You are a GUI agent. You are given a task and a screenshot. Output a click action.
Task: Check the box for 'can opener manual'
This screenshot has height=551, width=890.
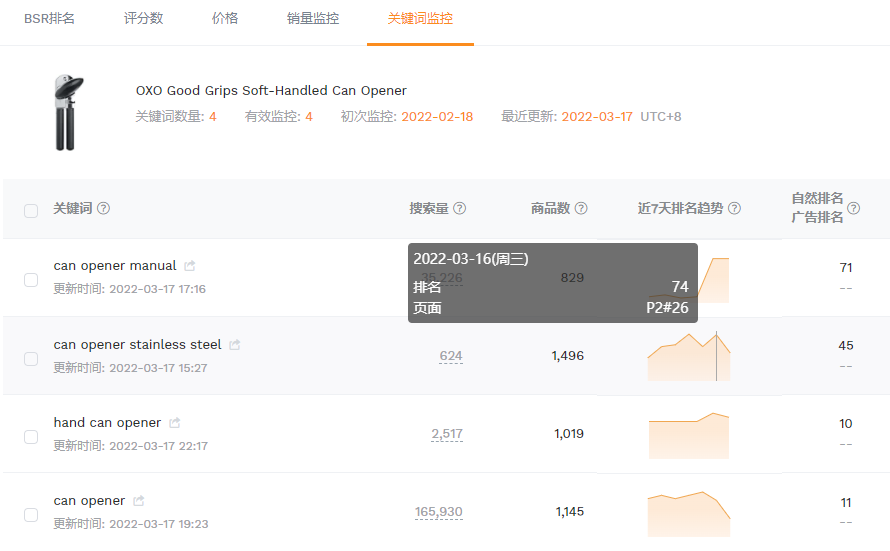(31, 280)
